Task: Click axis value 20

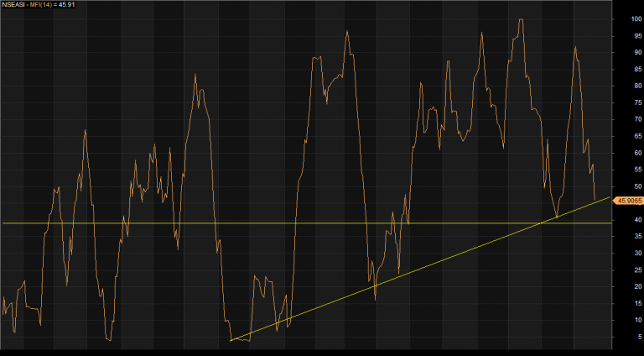Action: pyautogui.click(x=638, y=287)
